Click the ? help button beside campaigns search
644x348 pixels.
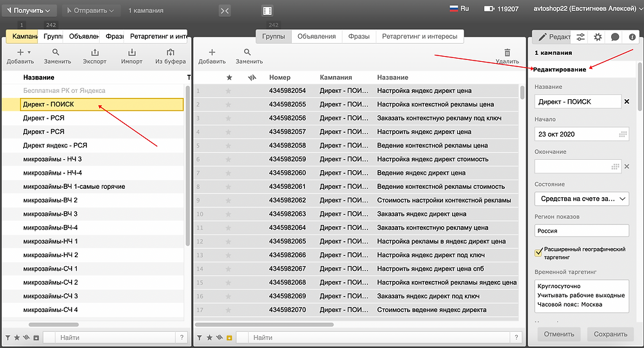pyautogui.click(x=182, y=337)
